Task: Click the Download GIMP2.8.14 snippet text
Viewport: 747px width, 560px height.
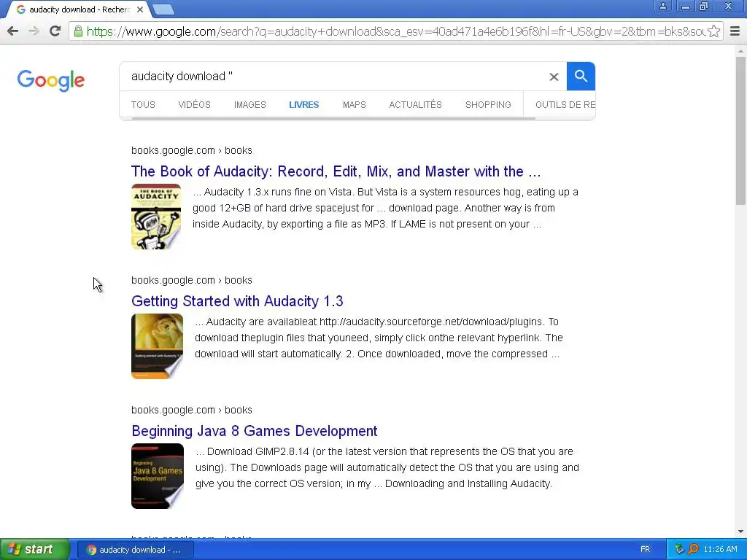Action: click(x=387, y=467)
